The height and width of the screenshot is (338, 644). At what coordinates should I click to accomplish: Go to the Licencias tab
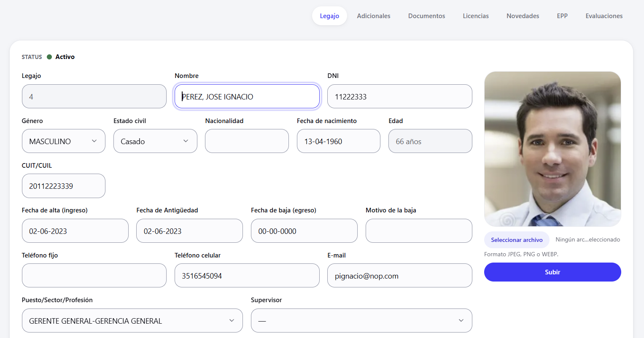(476, 16)
